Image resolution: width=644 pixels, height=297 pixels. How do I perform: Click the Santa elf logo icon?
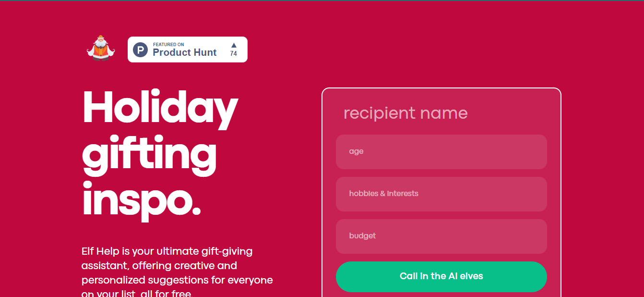[x=101, y=48]
